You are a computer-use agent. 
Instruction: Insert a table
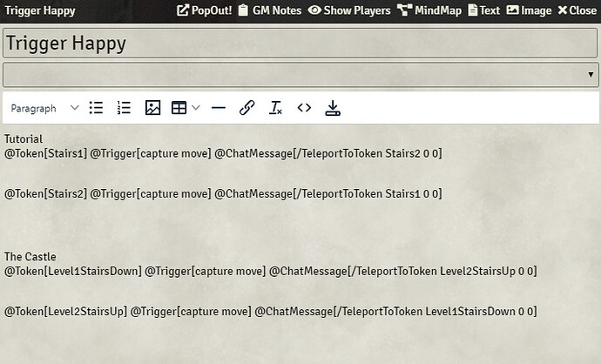[179, 108]
